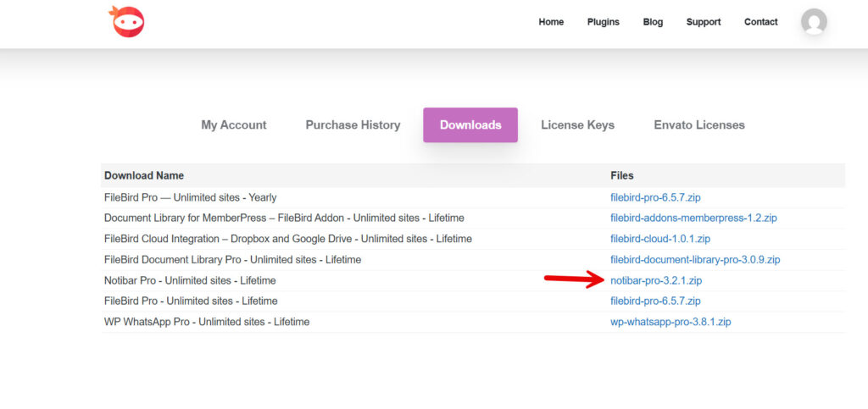Download filebird-addons-memberpress-1.2.zip
This screenshot has width=868, height=409.
click(x=693, y=218)
